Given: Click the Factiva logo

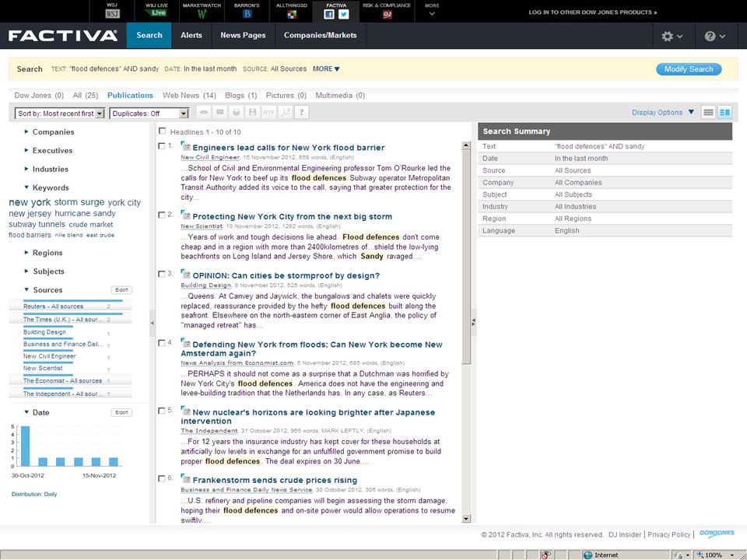Looking at the screenshot, I should tap(63, 36).
